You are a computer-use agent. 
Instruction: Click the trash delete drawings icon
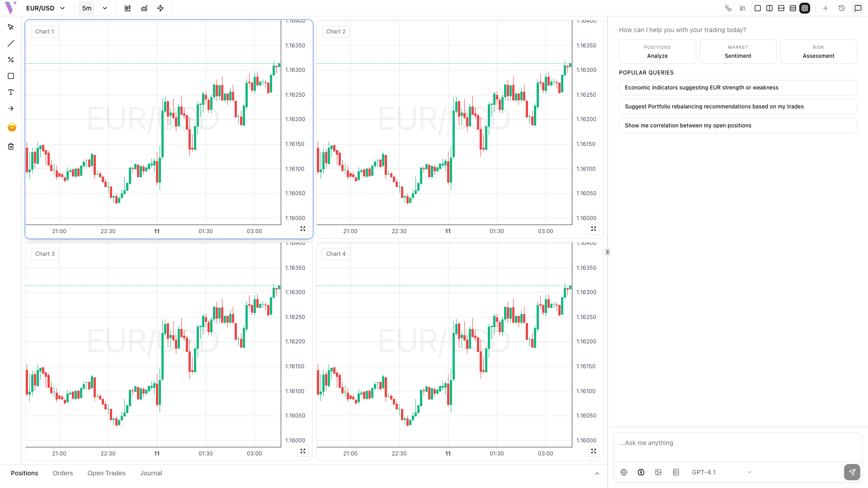tap(11, 146)
